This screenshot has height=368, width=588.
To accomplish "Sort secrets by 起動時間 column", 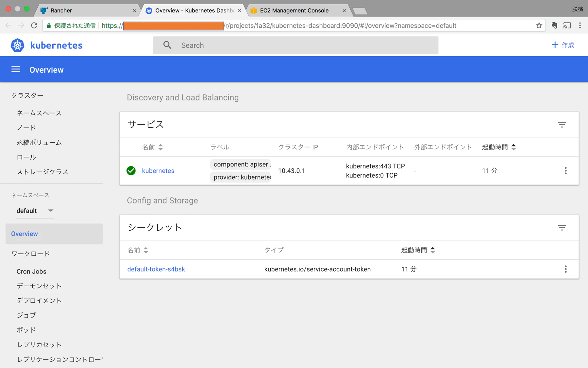I will click(x=418, y=250).
